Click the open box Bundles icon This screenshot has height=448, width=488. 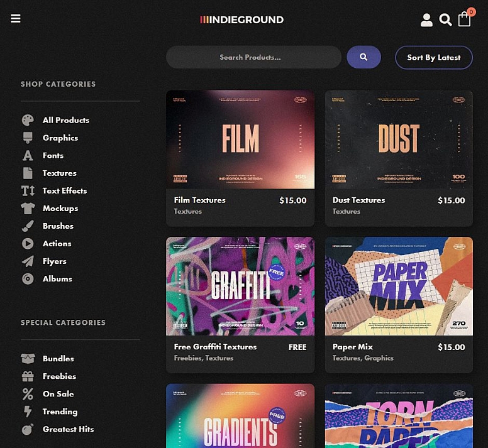[28, 358]
